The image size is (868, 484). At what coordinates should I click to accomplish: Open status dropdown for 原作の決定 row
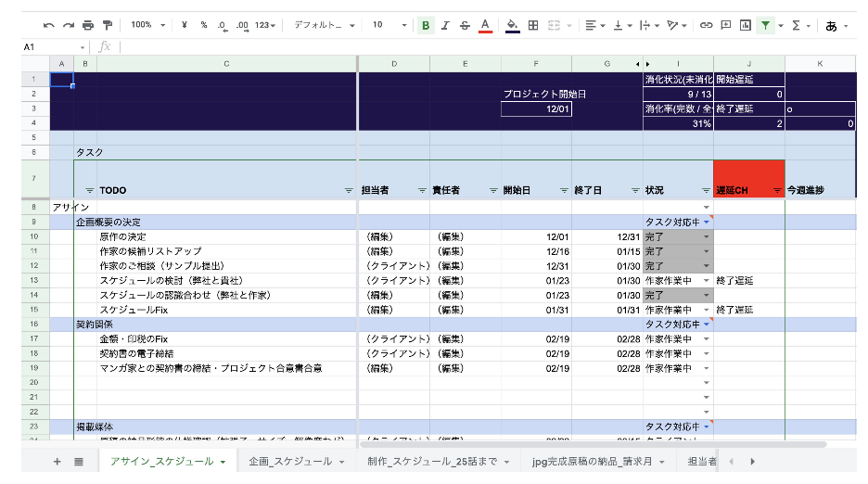(707, 236)
